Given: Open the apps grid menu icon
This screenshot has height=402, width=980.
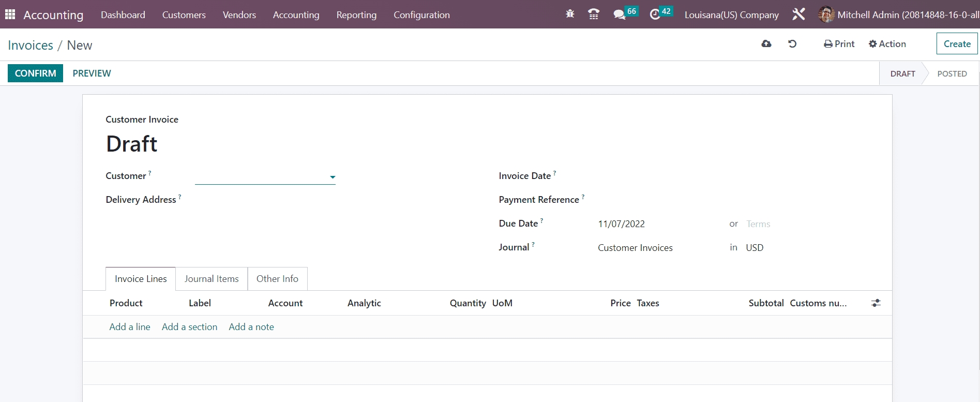Looking at the screenshot, I should pos(10,14).
